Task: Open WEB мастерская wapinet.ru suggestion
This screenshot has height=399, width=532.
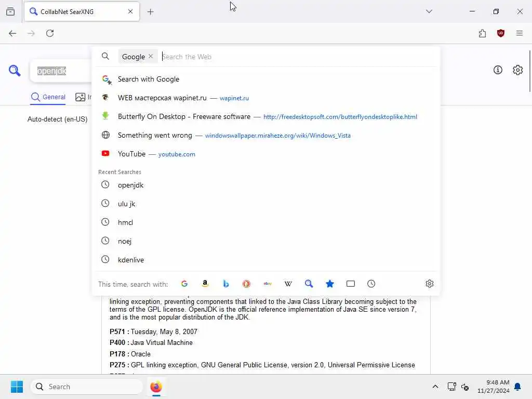Action: [267, 98]
